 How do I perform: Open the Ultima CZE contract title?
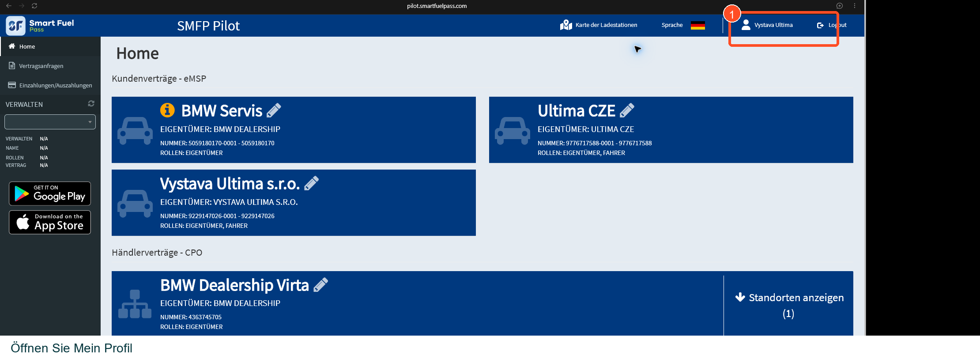tap(576, 111)
